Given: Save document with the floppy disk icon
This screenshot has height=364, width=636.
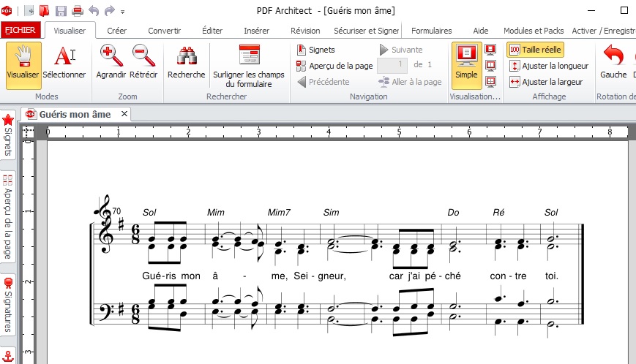Looking at the screenshot, I should point(61,11).
